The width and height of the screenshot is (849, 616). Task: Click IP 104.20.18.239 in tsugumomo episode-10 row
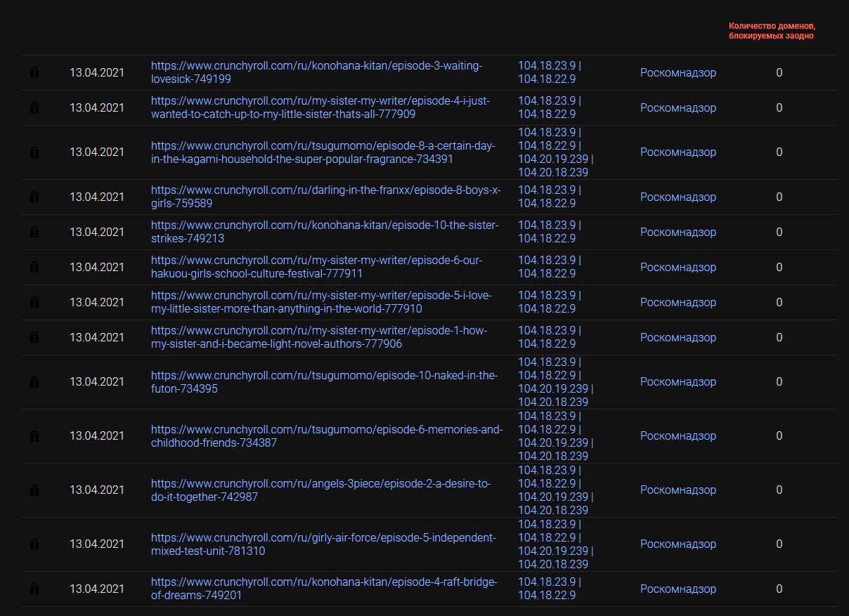[553, 402]
